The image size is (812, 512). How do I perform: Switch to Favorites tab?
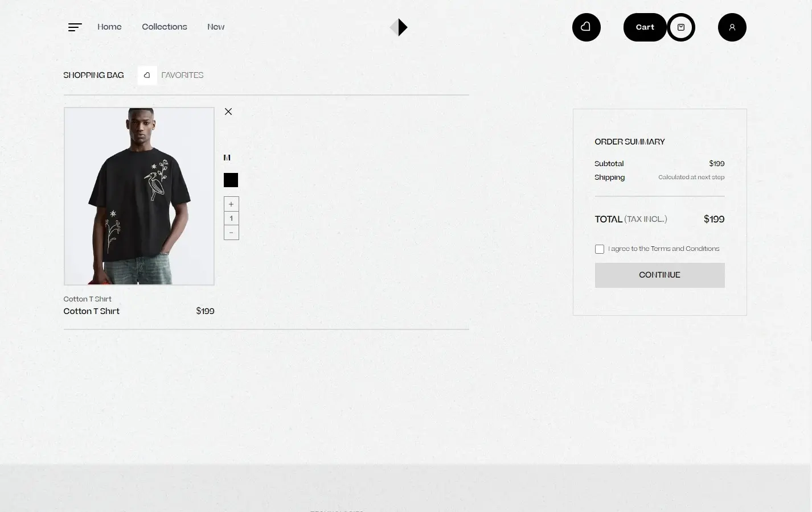(x=182, y=75)
